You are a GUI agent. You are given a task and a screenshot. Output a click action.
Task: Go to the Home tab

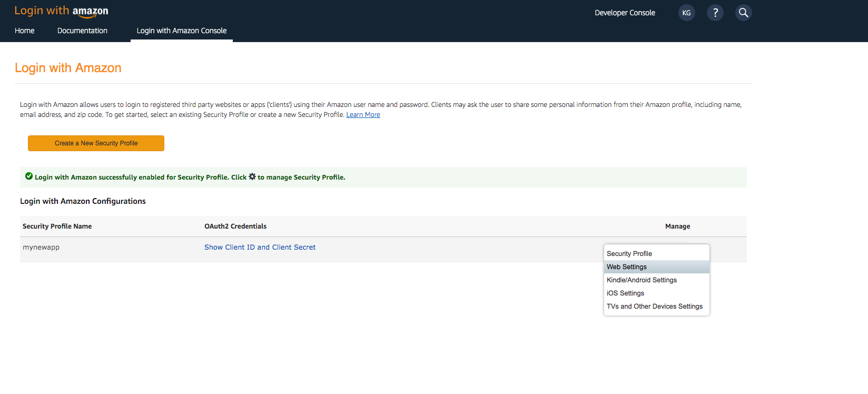(25, 31)
